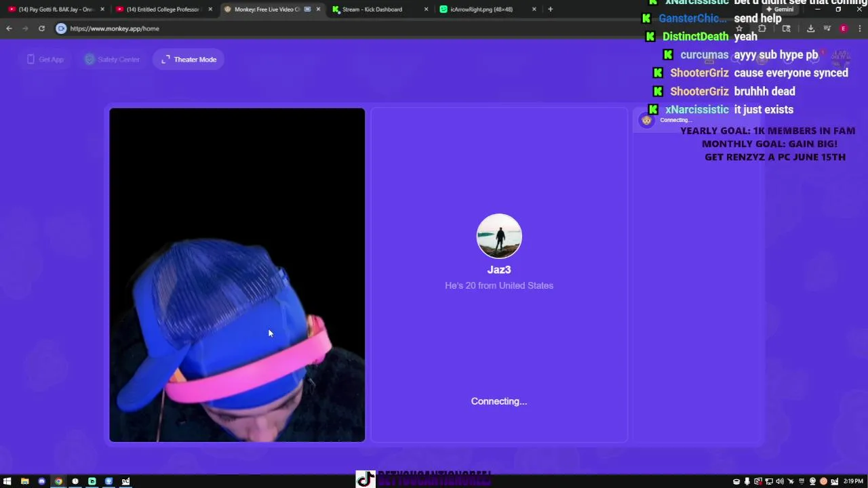The height and width of the screenshot is (488, 868).
Task: Click the YEARLY GOAL: 1K MEMBERS text
Action: 768,131
